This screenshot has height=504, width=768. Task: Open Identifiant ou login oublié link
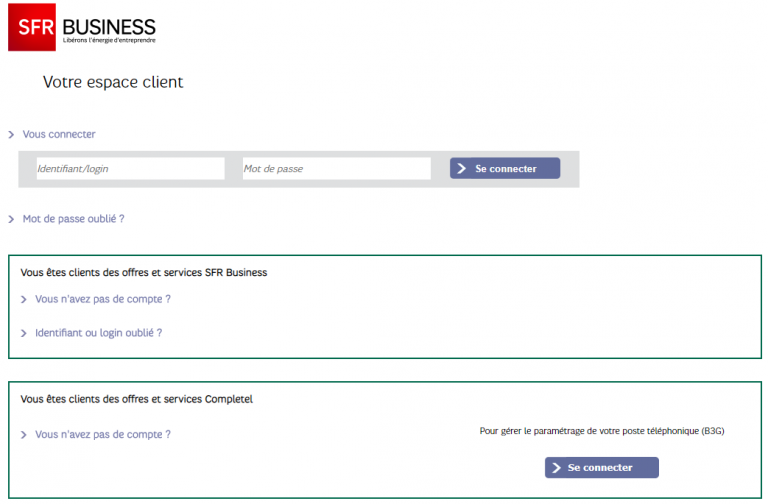(x=98, y=333)
